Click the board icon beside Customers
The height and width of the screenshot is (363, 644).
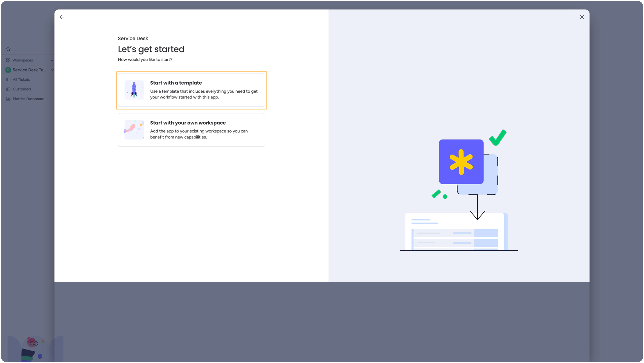click(x=8, y=89)
